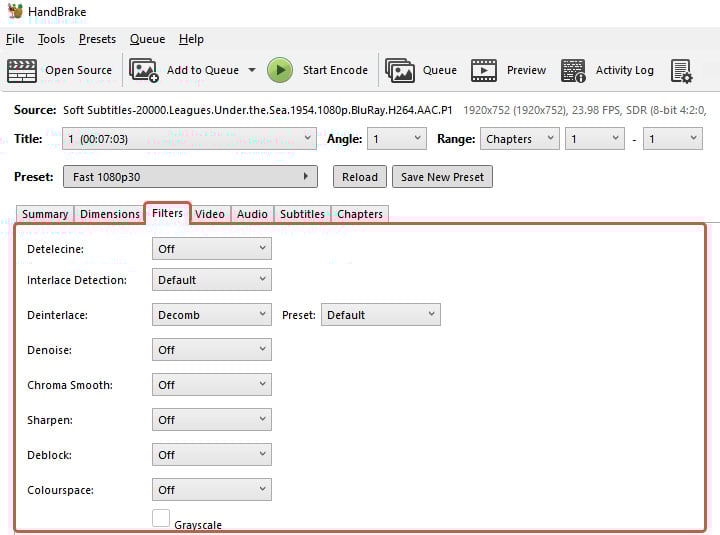Open the Detelecine dropdown
The height and width of the screenshot is (535, 720).
coord(212,249)
